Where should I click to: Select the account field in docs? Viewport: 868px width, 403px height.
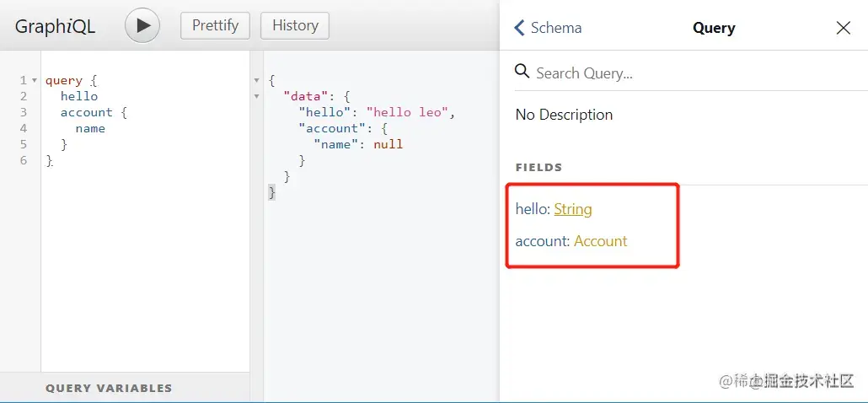541,241
